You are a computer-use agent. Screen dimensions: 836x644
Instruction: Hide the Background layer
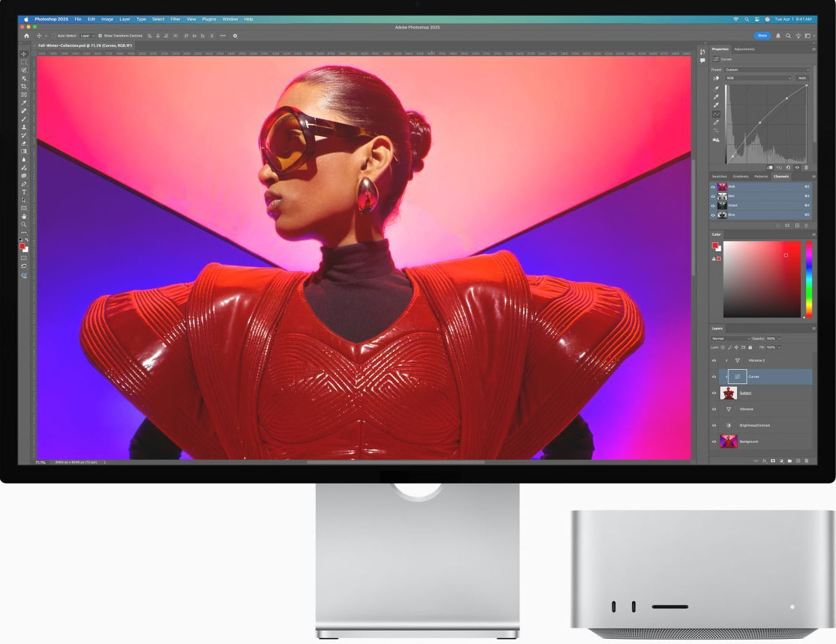(x=714, y=442)
